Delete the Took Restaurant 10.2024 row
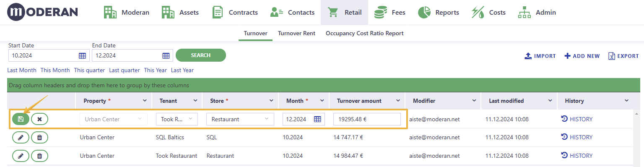 [39, 156]
